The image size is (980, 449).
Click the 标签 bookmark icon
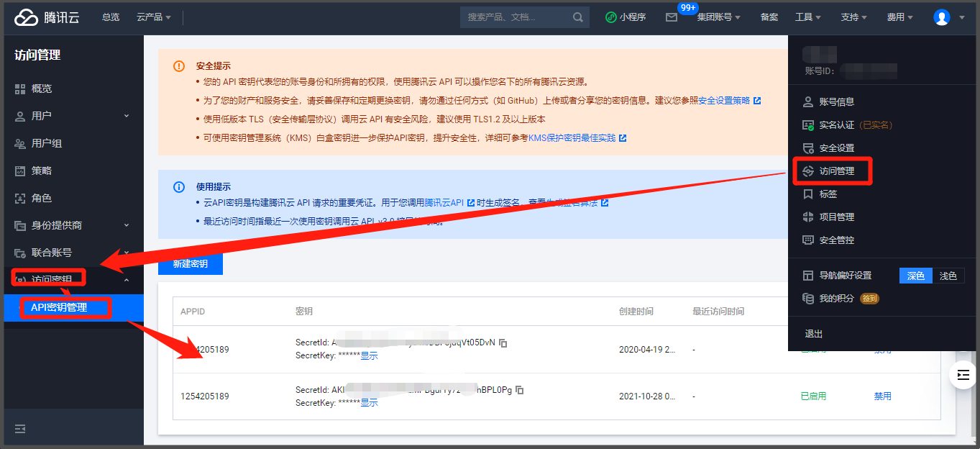coord(808,194)
